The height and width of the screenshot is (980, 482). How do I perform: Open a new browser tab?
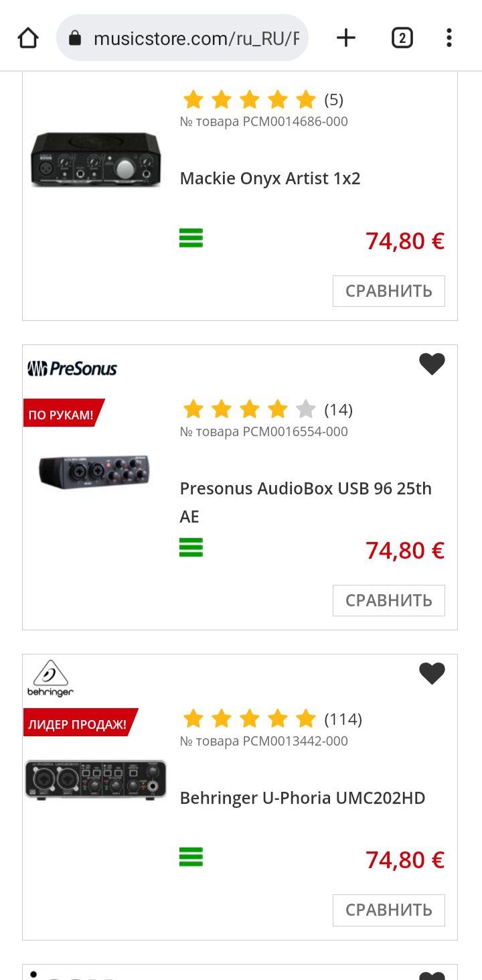click(x=345, y=38)
